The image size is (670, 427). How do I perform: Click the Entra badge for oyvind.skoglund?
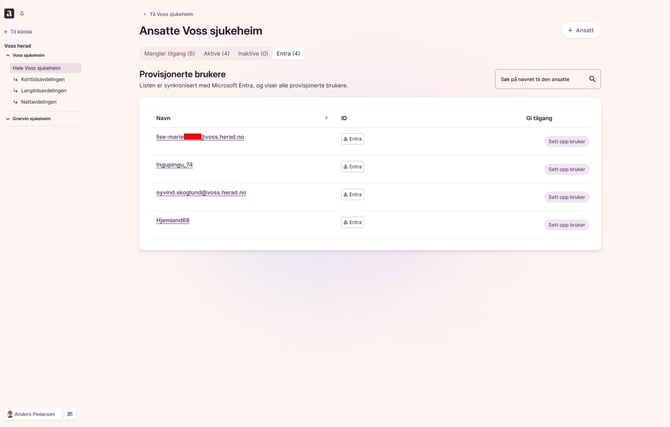coord(352,194)
